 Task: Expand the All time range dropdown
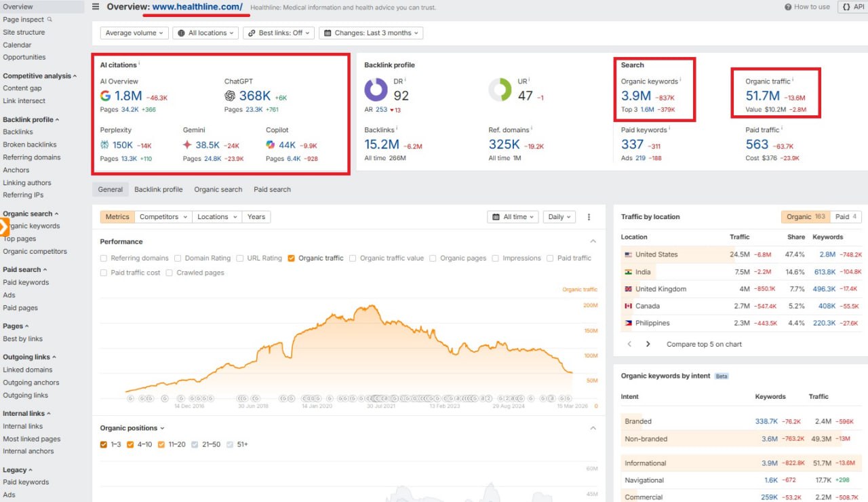(x=512, y=217)
